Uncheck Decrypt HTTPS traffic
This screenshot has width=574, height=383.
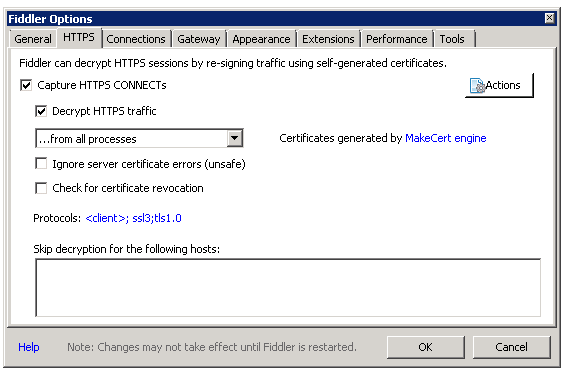tap(41, 111)
